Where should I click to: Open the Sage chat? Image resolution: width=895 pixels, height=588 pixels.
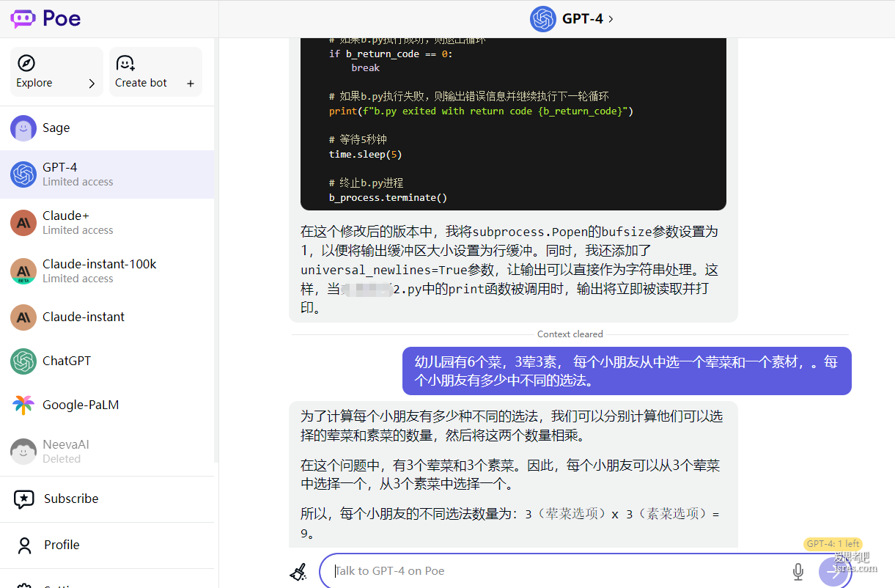pyautogui.click(x=107, y=128)
